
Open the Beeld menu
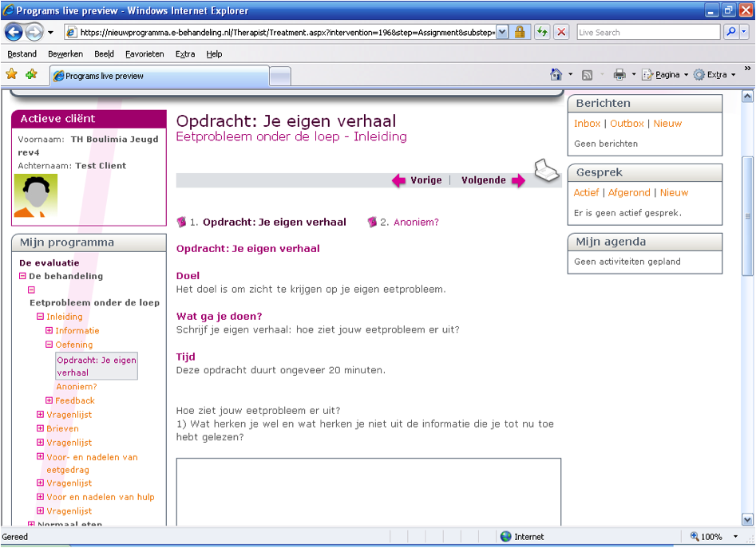(x=104, y=54)
